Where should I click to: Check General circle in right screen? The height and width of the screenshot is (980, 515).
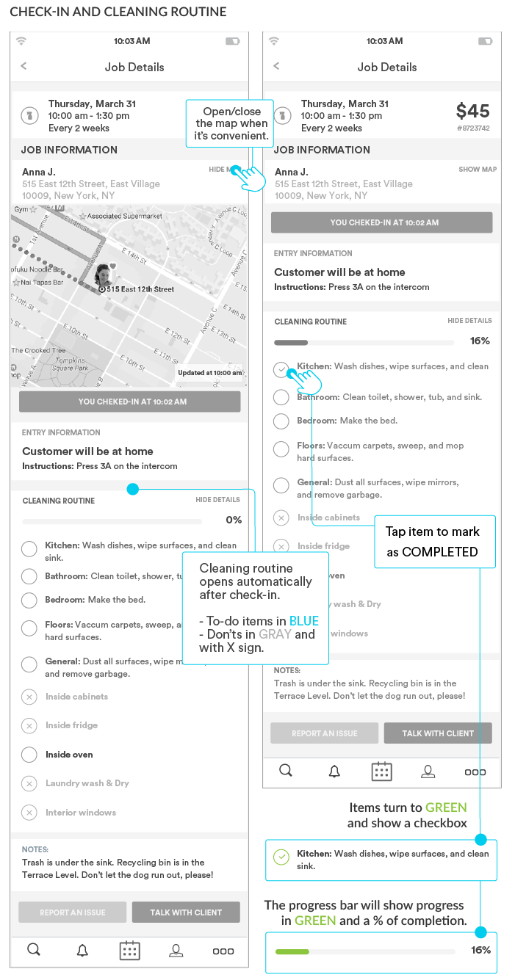pyautogui.click(x=281, y=485)
